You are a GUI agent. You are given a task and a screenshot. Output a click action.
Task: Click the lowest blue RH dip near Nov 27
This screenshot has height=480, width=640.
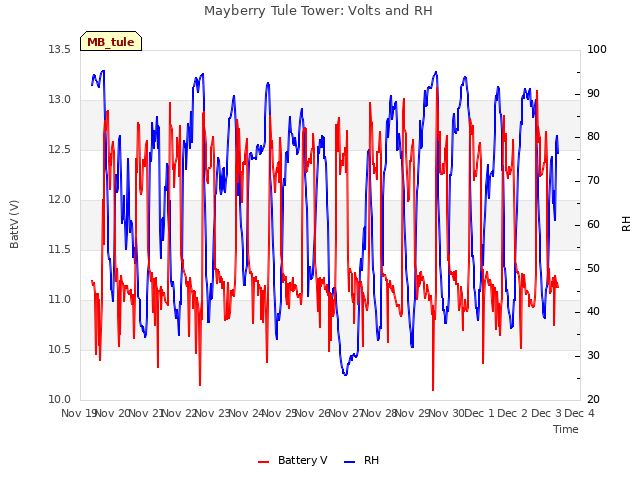[345, 374]
